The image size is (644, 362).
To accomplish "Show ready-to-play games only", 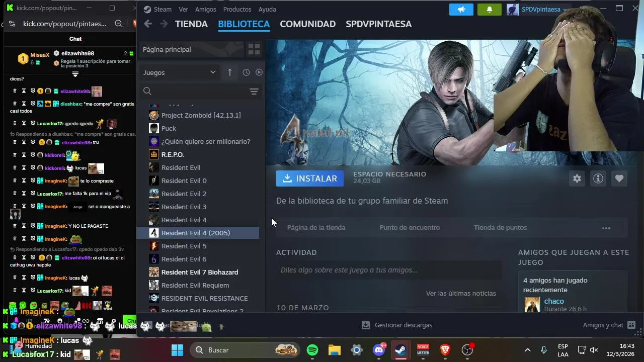I will [259, 72].
